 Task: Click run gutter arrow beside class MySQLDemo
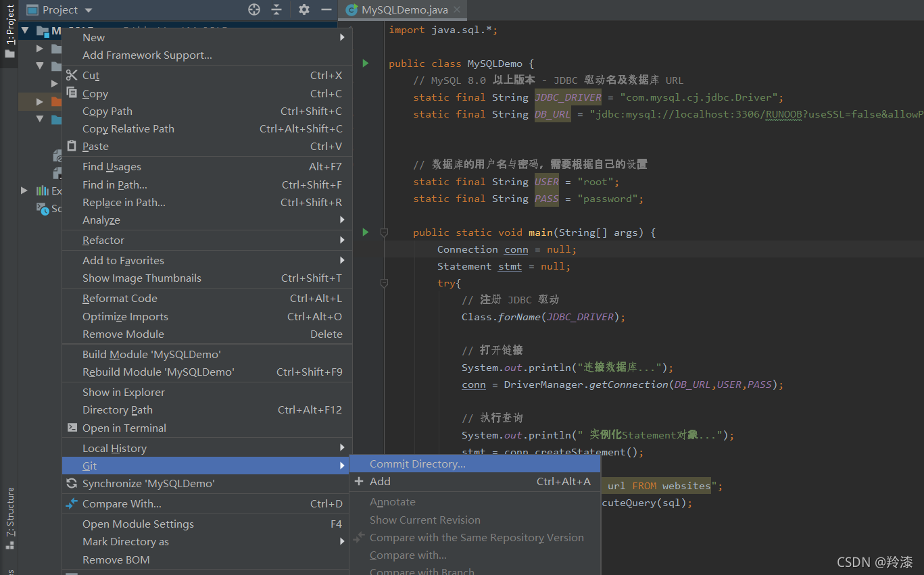[366, 64]
